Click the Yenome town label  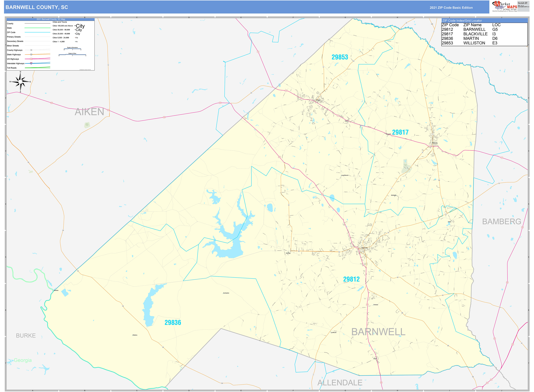pos(376,305)
